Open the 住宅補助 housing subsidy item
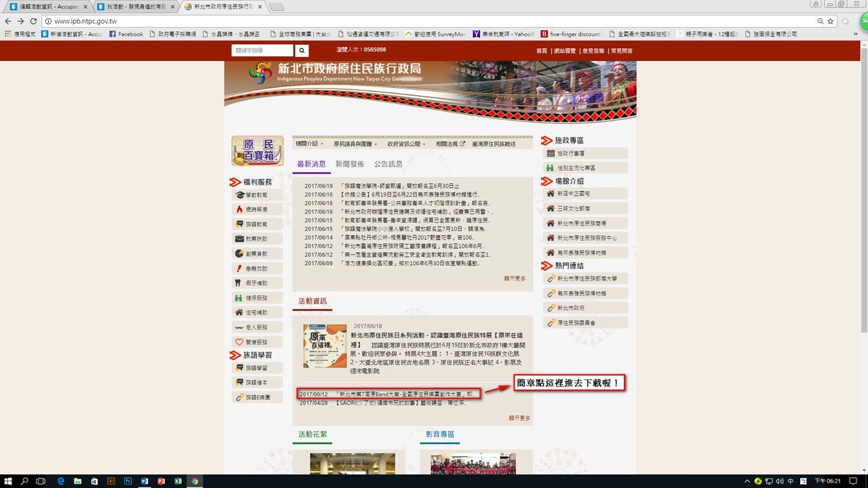This screenshot has height=488, width=868. tap(256, 312)
